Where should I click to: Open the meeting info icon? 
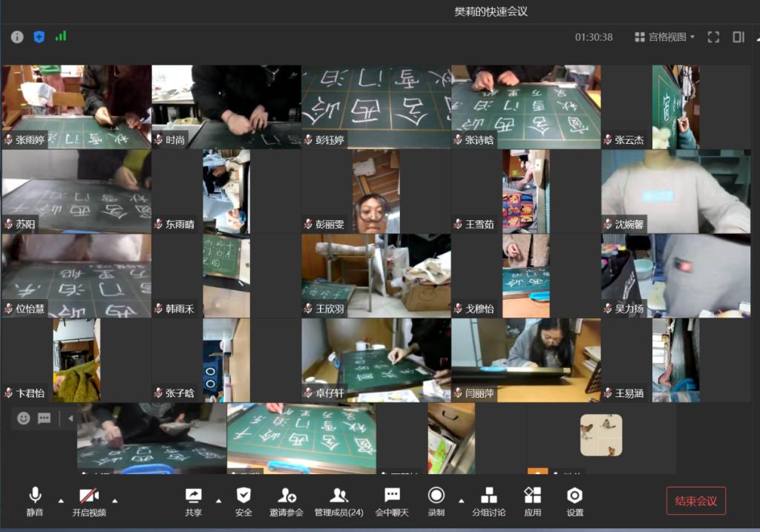coord(17,36)
